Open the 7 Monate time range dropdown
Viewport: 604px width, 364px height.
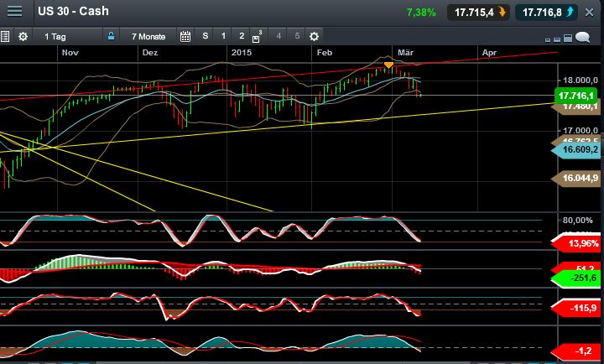coord(148,37)
